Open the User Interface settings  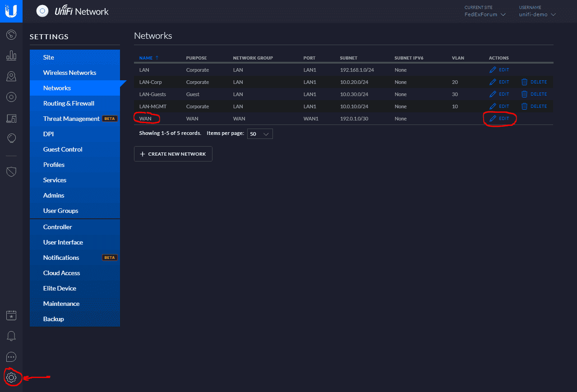[75, 242]
